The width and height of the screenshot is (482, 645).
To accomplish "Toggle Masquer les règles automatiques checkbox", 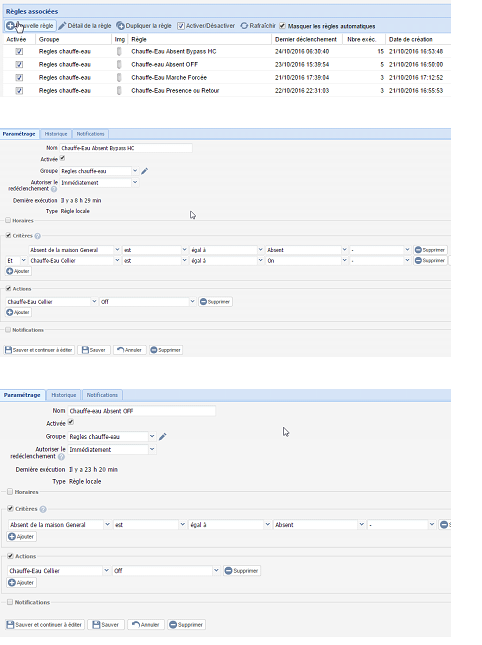I will tap(282, 26).
